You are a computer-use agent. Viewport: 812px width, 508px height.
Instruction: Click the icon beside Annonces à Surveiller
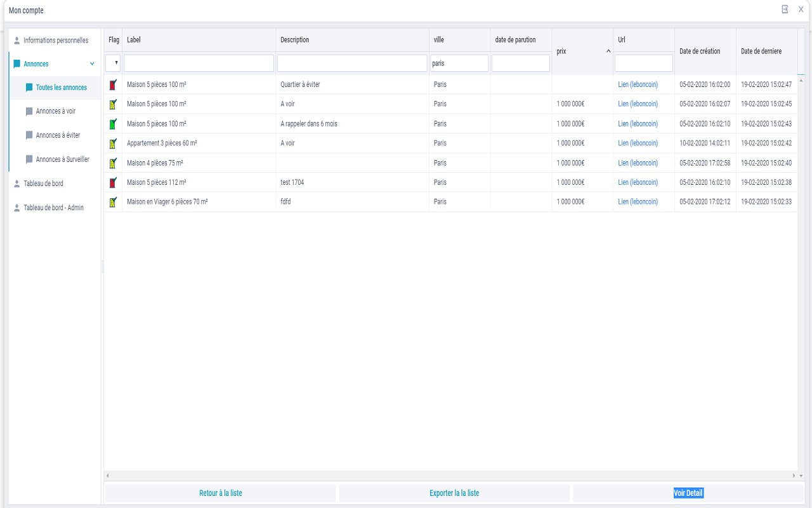click(29, 159)
